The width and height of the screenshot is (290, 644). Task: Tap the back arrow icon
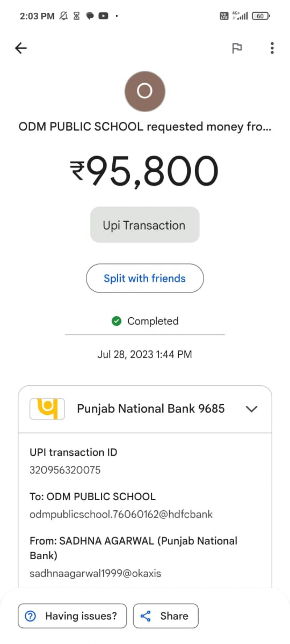pyautogui.click(x=21, y=48)
